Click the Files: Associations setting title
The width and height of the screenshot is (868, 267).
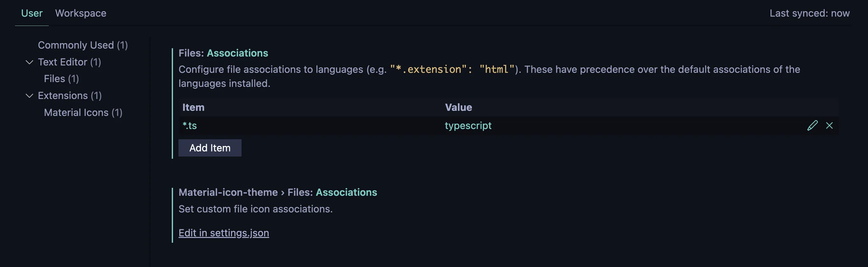[223, 53]
